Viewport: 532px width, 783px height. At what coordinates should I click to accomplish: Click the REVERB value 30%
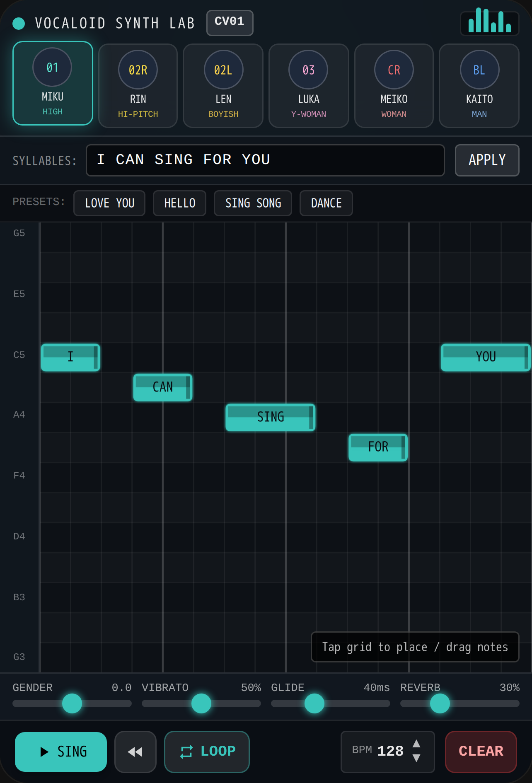[x=510, y=688]
